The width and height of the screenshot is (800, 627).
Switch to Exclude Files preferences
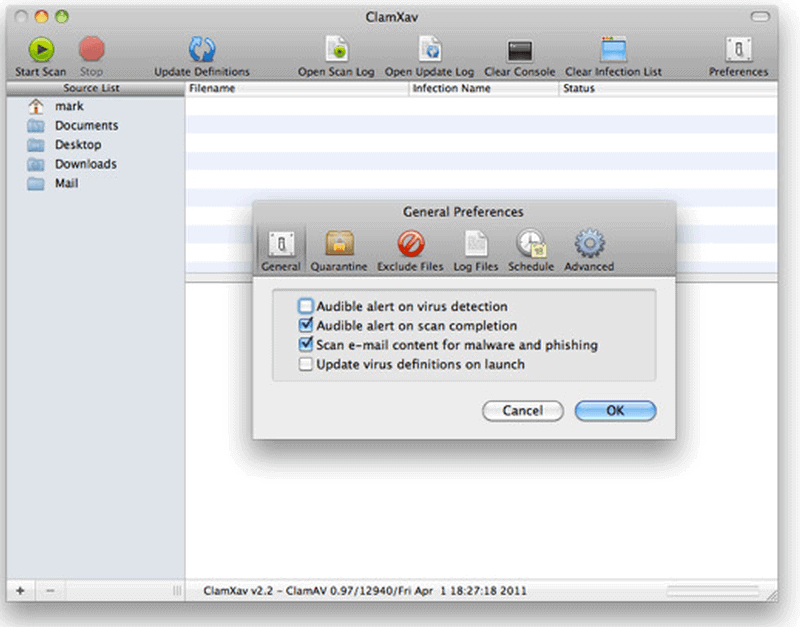(411, 244)
